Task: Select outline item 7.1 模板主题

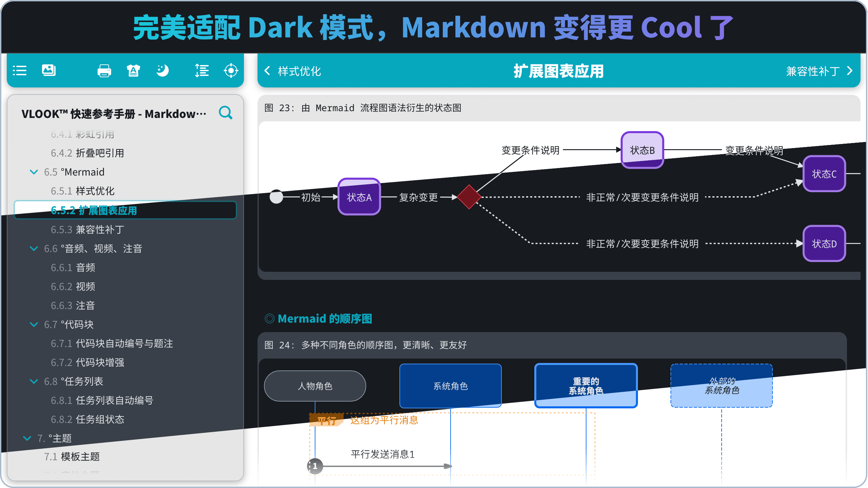Action: [x=72, y=456]
